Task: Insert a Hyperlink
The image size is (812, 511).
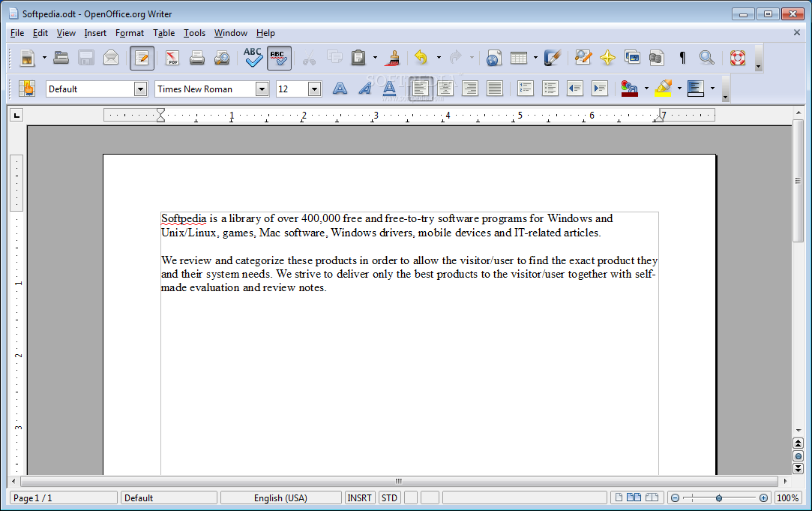Action: pos(493,58)
